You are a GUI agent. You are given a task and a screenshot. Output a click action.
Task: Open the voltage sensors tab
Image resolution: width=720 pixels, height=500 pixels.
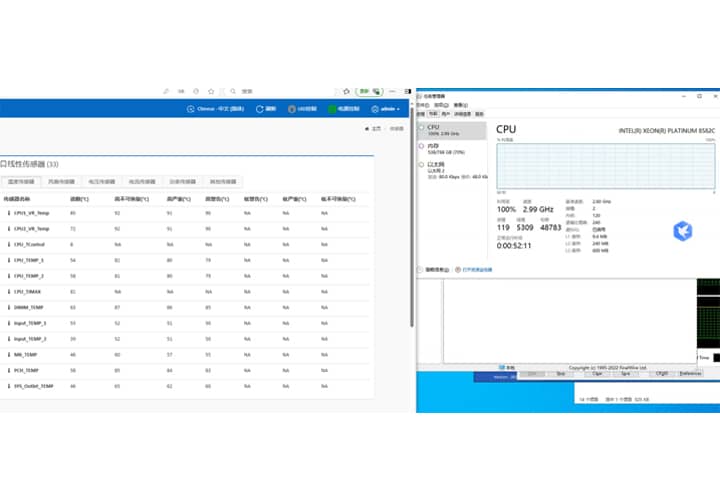[x=100, y=182]
